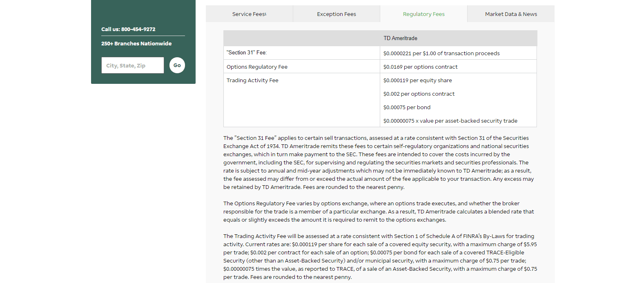Click the active Regulatory Fees tab
The image size is (644, 283).
[423, 13]
